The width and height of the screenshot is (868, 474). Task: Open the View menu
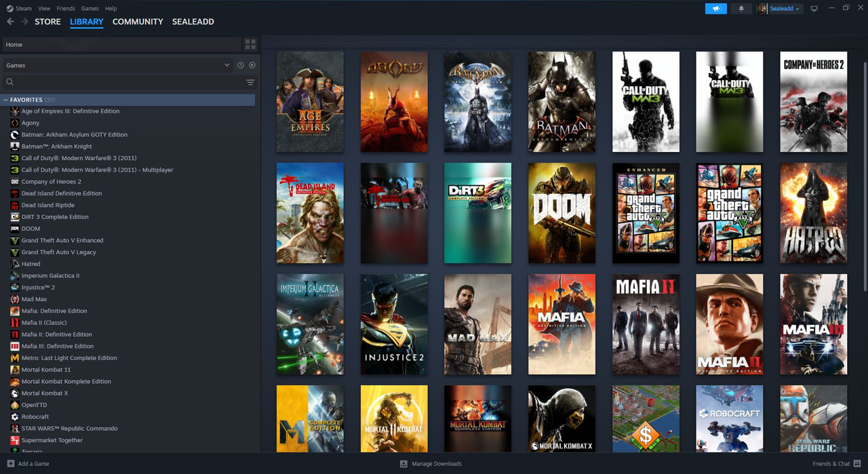(44, 9)
